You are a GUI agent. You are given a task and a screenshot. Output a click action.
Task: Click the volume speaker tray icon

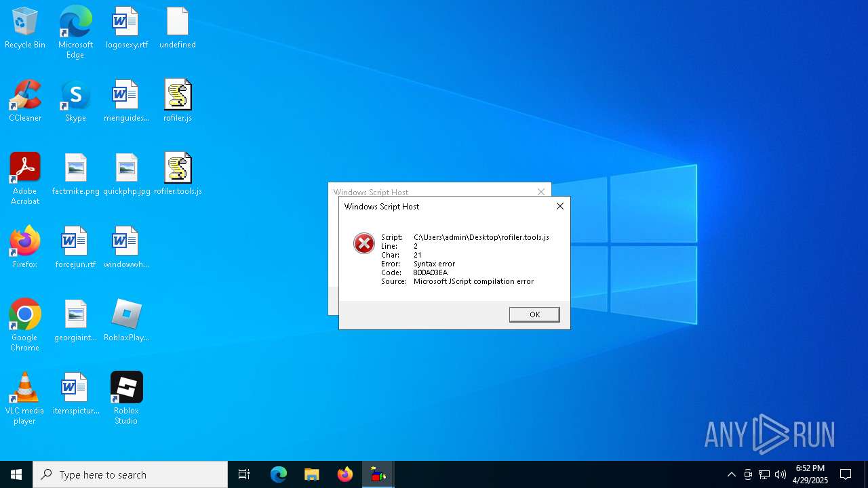tap(781, 474)
